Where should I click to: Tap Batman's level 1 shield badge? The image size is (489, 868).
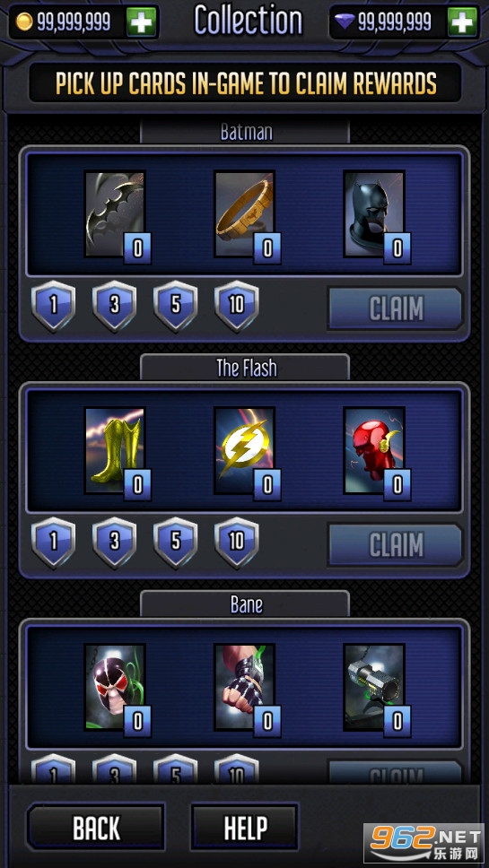click(x=54, y=306)
